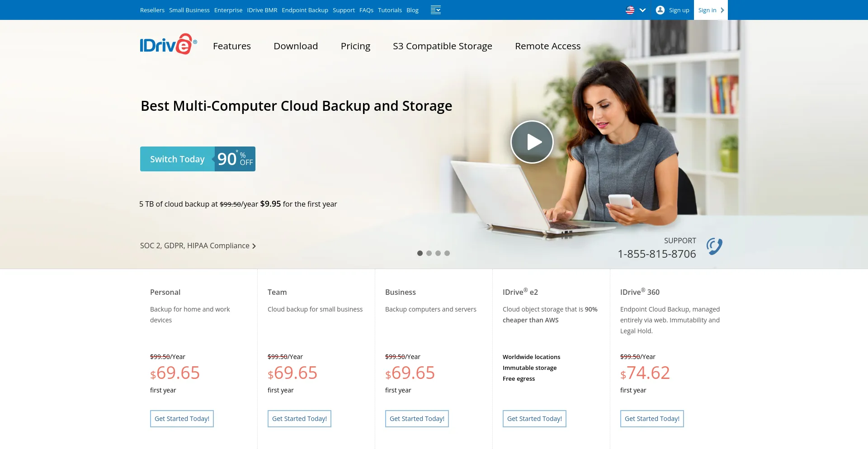Screen dimensions: 868x449
Task: Open Remote Access menu
Action: 547,46
